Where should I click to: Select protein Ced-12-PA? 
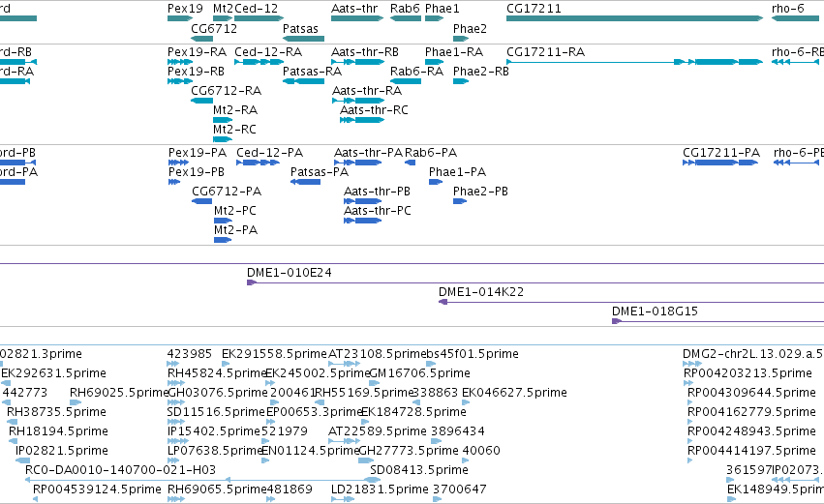point(258,163)
